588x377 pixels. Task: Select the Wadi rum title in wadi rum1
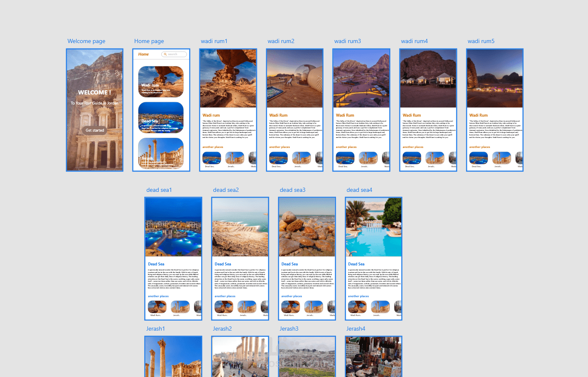(211, 115)
